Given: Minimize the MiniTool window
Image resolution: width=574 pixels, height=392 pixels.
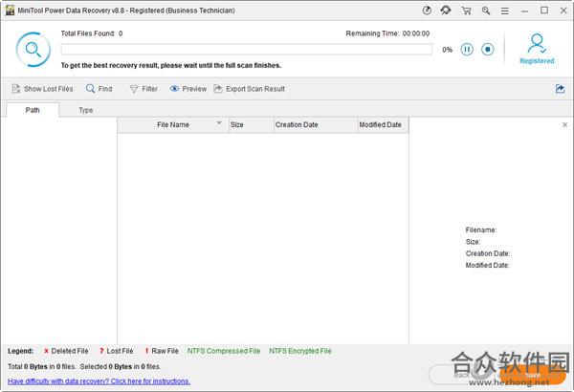Looking at the screenshot, I should 524,11.
